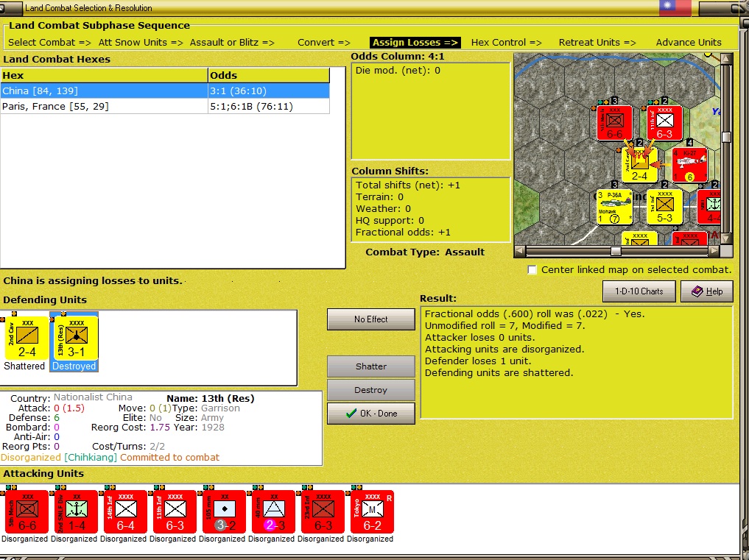
Task: Pick the Tokyo 6-2 militia attacking counter
Action: [x=372, y=511]
